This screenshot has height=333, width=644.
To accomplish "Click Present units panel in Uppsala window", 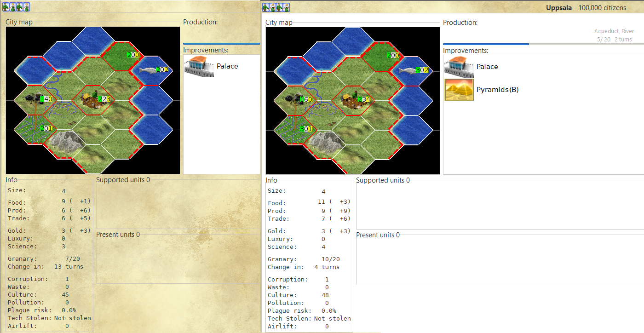I will [x=500, y=259].
